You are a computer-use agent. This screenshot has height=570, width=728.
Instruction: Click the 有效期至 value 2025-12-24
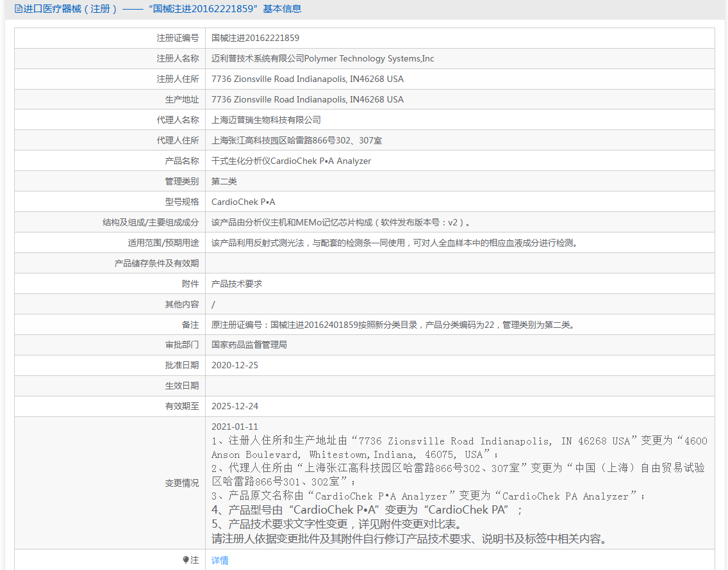(x=235, y=406)
